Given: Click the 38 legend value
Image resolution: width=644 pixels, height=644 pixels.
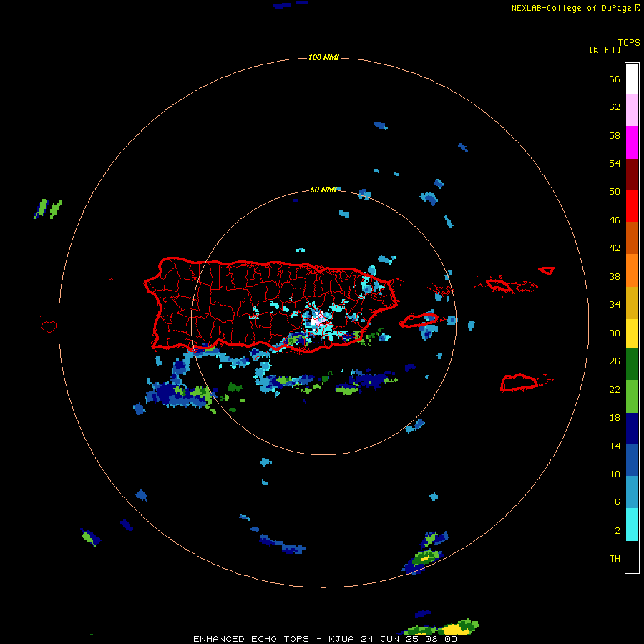Looking at the screenshot, I should tap(615, 277).
